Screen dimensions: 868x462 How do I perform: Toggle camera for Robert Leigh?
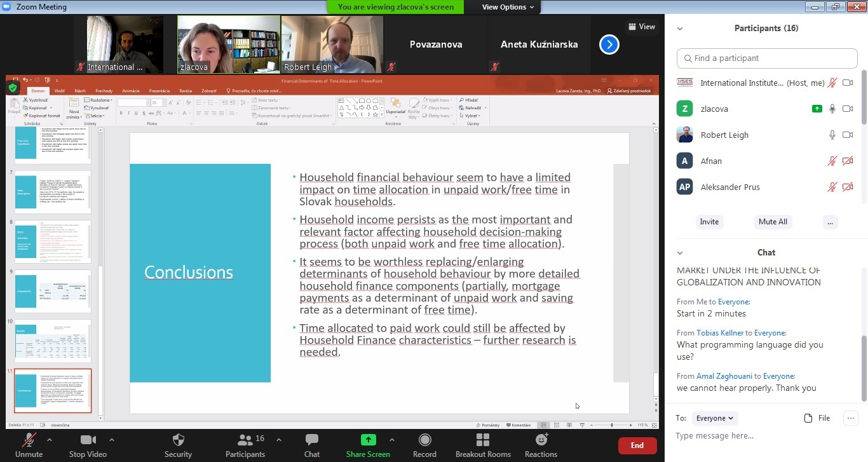(847, 135)
